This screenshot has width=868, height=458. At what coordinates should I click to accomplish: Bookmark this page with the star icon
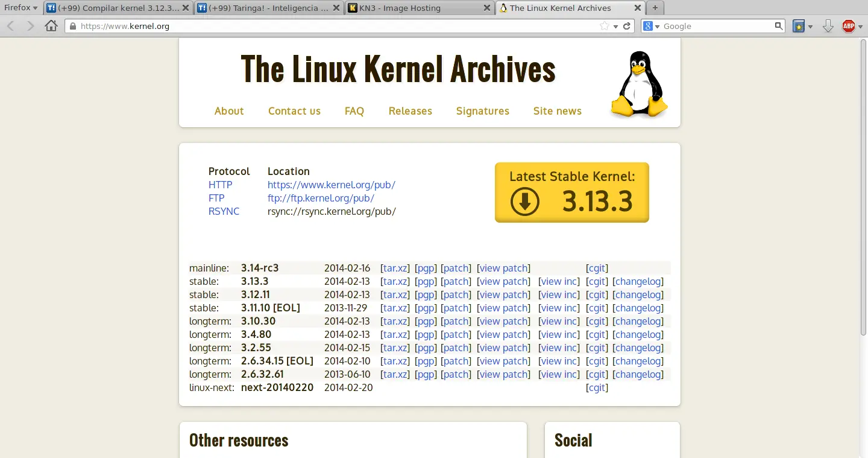[x=605, y=27]
